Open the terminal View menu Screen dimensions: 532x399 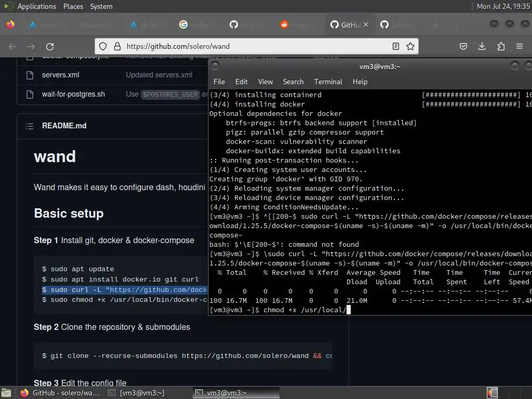click(265, 82)
